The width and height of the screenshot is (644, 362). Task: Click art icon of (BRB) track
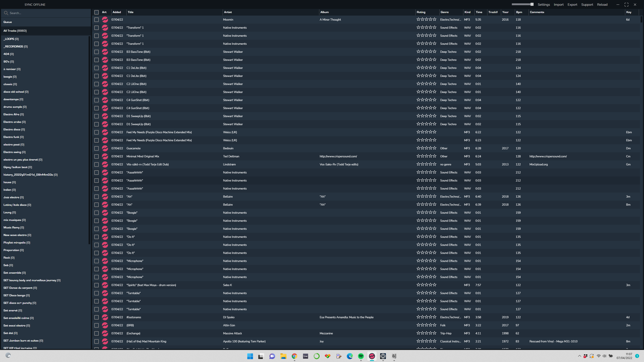click(x=105, y=325)
